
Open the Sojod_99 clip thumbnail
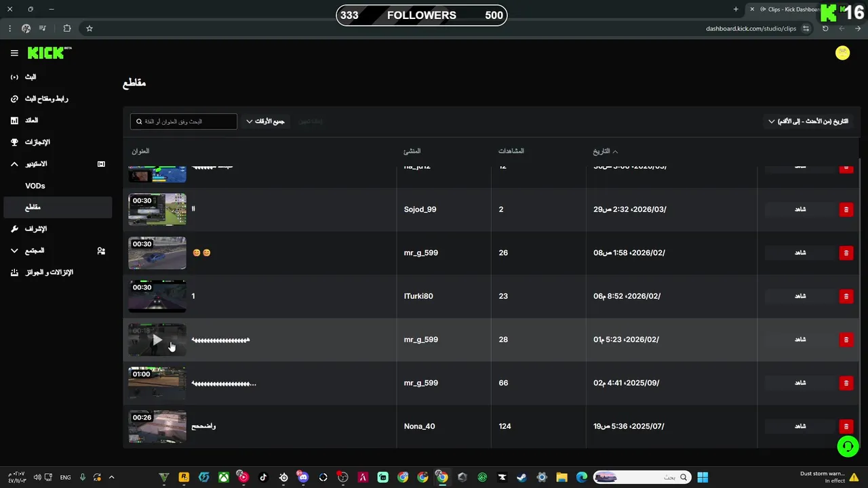157,209
